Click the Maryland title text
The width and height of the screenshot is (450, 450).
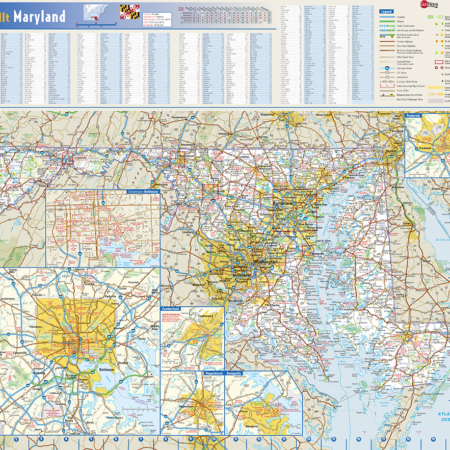point(39,17)
